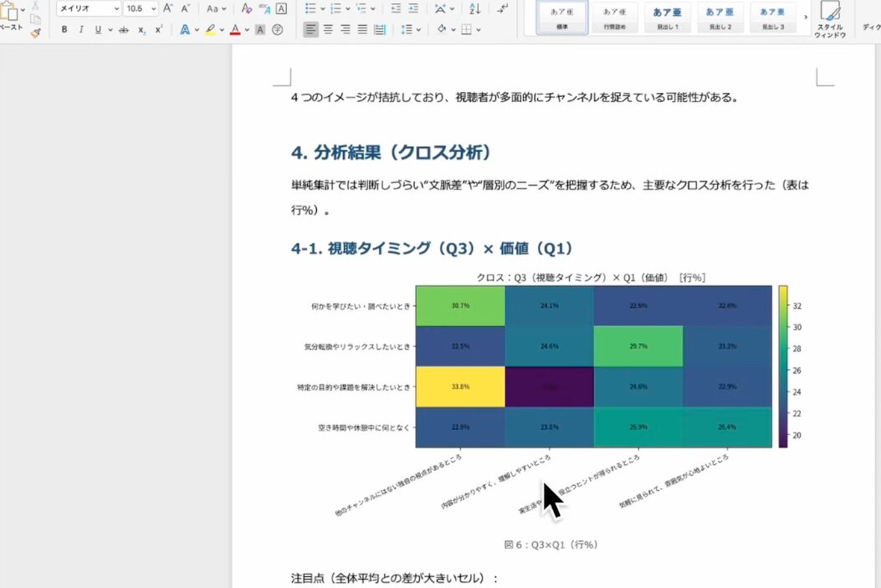Viewport: 881px width, 588px height.
Task: Select the 行間詰め style
Action: 614,18
